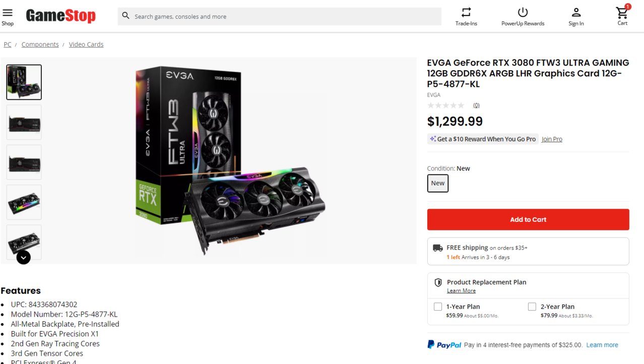Select the New condition option
Image resolution: width=644 pixels, height=364 pixels.
click(438, 183)
